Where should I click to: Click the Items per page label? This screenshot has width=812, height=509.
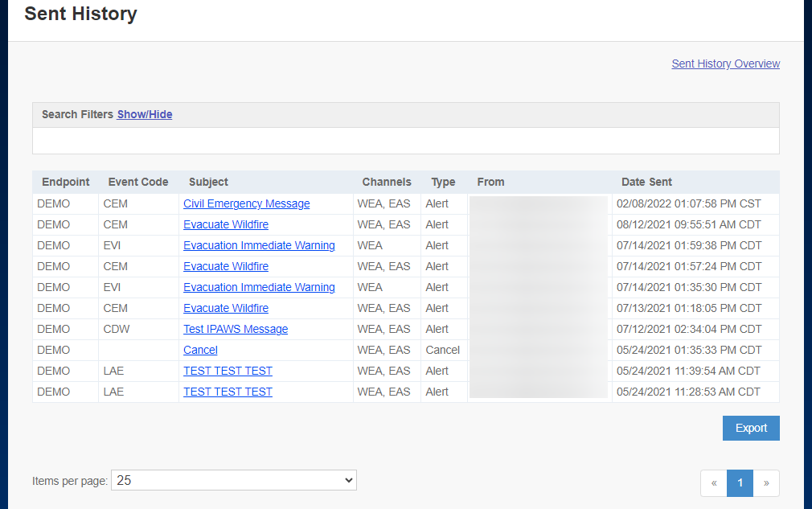70,481
